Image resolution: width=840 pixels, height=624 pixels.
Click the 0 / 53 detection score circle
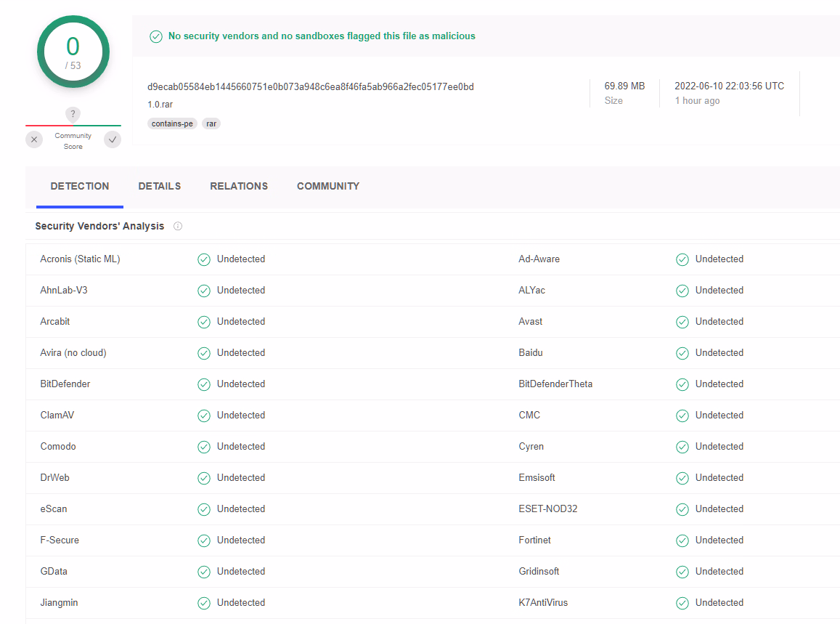[x=73, y=52]
